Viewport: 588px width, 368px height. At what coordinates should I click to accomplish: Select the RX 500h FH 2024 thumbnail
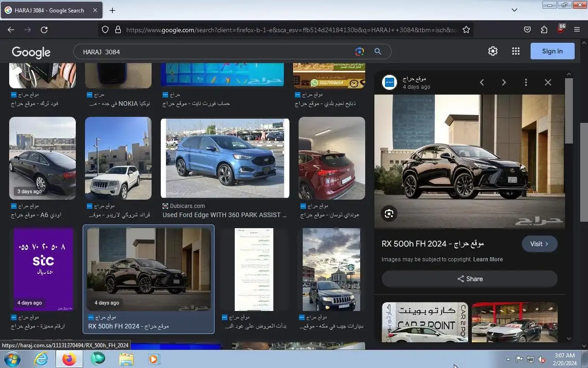click(148, 270)
